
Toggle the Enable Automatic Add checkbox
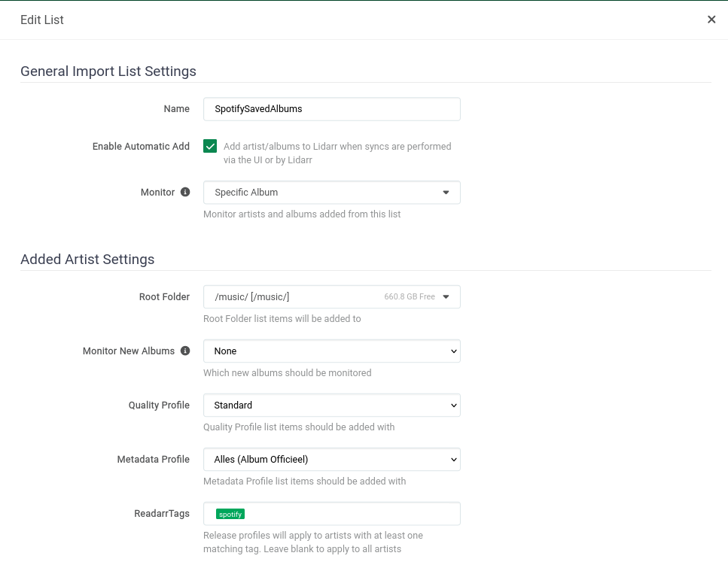pos(210,147)
